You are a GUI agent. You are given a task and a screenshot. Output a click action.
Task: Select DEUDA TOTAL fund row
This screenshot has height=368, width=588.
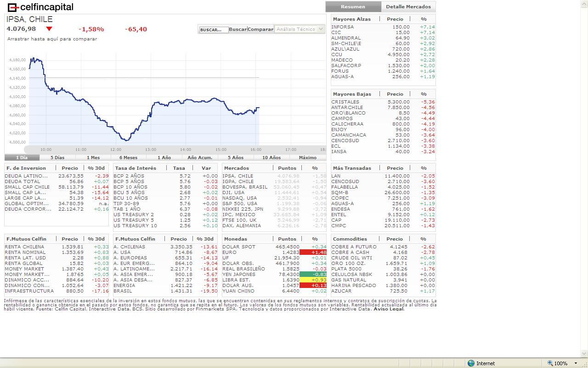click(57, 181)
